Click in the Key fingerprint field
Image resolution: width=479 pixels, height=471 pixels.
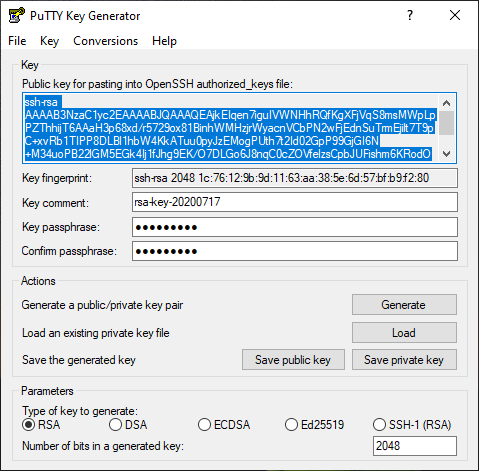pos(295,178)
